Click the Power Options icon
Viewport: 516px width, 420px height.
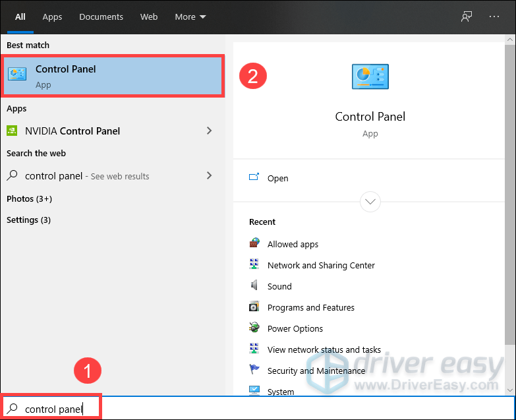click(x=254, y=328)
